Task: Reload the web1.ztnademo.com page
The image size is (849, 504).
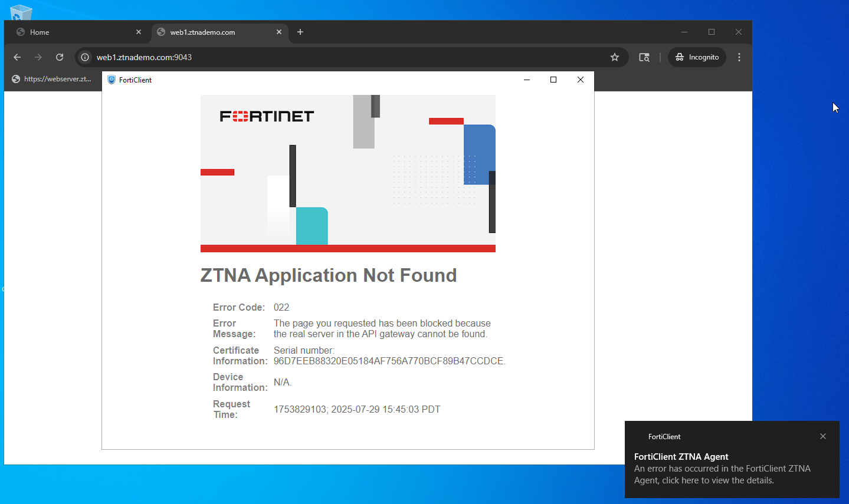Action: [x=60, y=57]
